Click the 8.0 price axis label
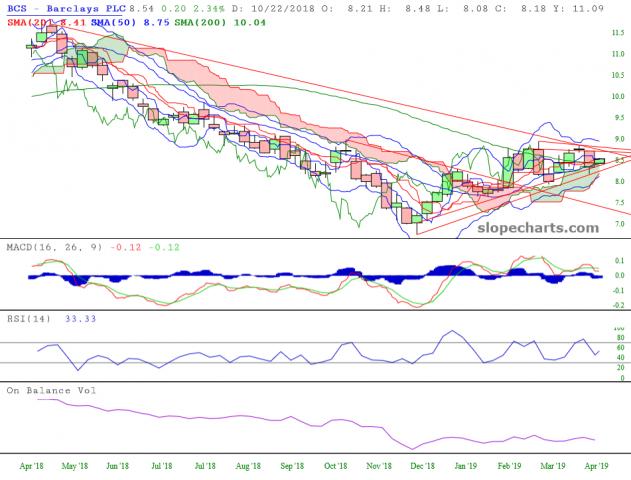This screenshot has width=631, height=480. point(618,181)
